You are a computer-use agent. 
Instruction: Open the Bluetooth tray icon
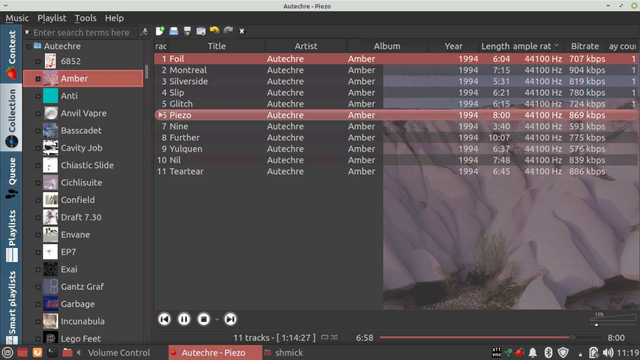click(x=548, y=353)
